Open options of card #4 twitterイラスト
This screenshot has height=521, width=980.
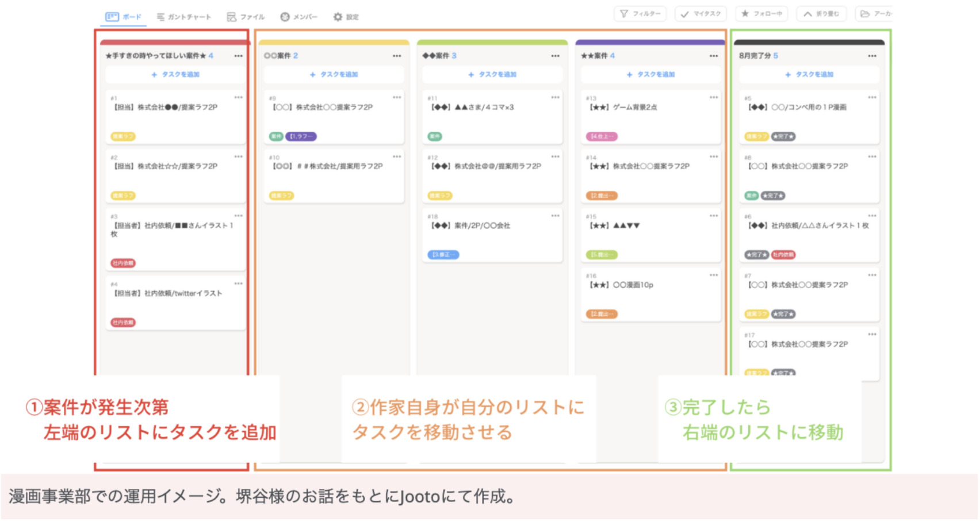(238, 284)
